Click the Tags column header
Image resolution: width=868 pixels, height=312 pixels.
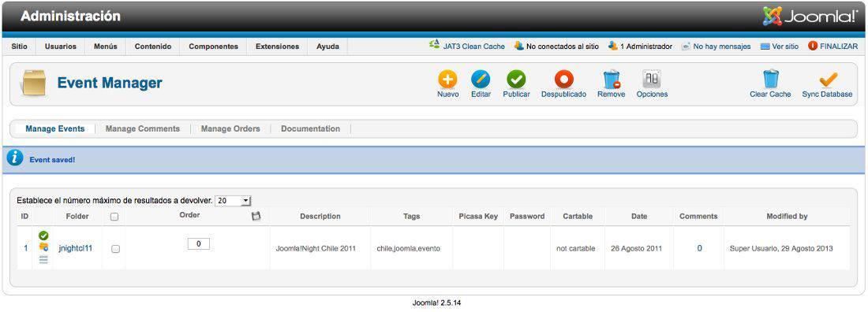411,217
